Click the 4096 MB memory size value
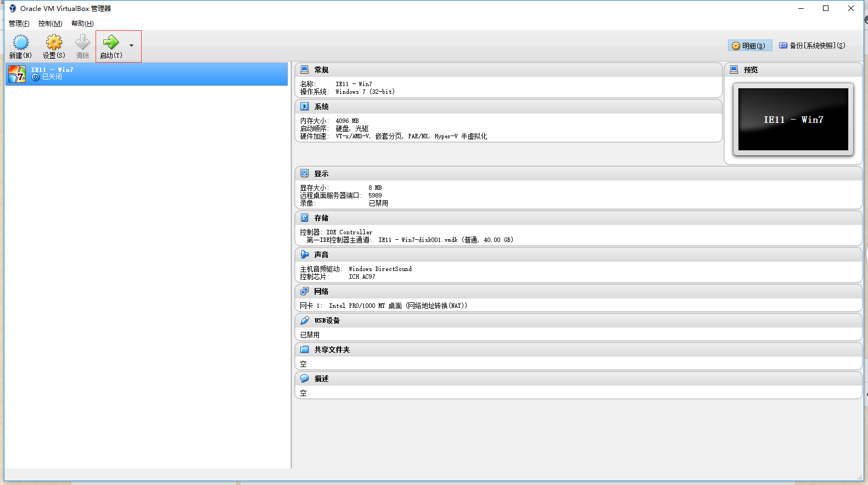 click(x=347, y=121)
